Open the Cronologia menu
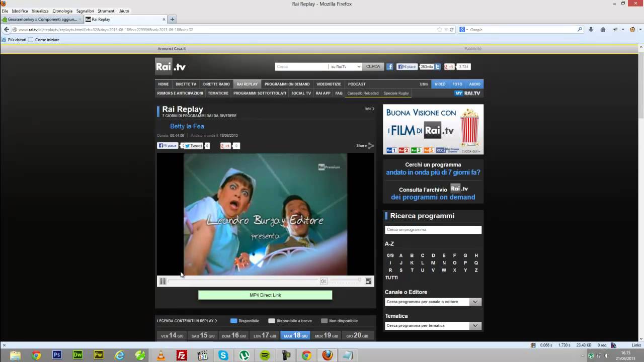This screenshot has width=644, height=362. click(x=62, y=11)
